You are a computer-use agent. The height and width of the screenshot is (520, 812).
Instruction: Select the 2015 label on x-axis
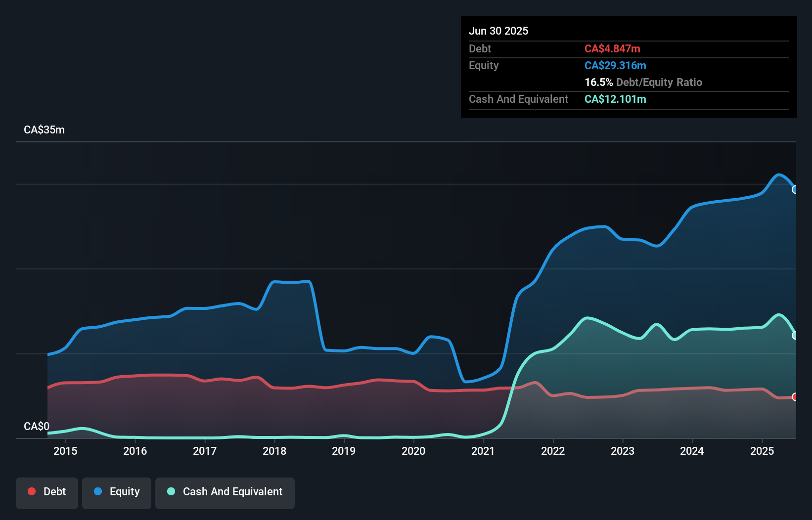coord(65,451)
